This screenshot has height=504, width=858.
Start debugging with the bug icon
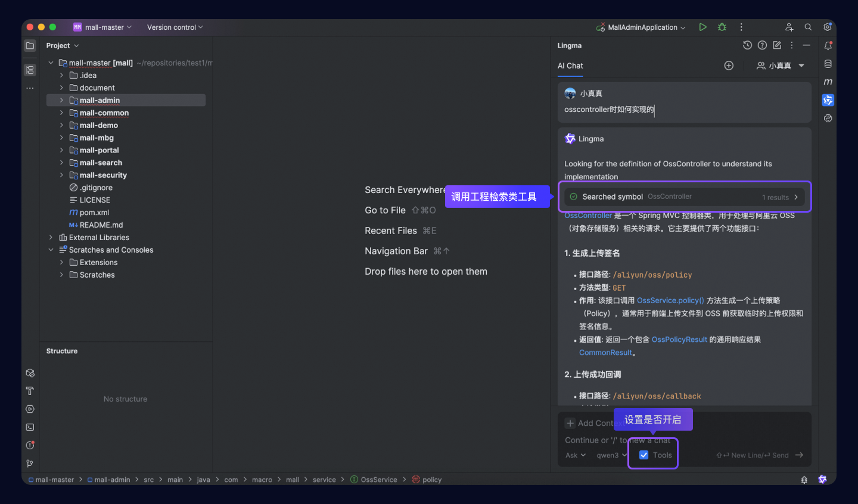(x=722, y=27)
